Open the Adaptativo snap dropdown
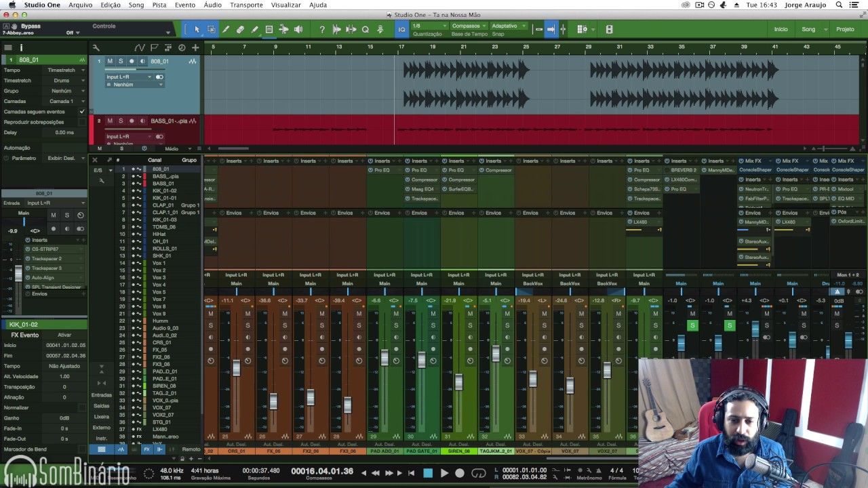The width and height of the screenshot is (868, 488). coord(508,26)
